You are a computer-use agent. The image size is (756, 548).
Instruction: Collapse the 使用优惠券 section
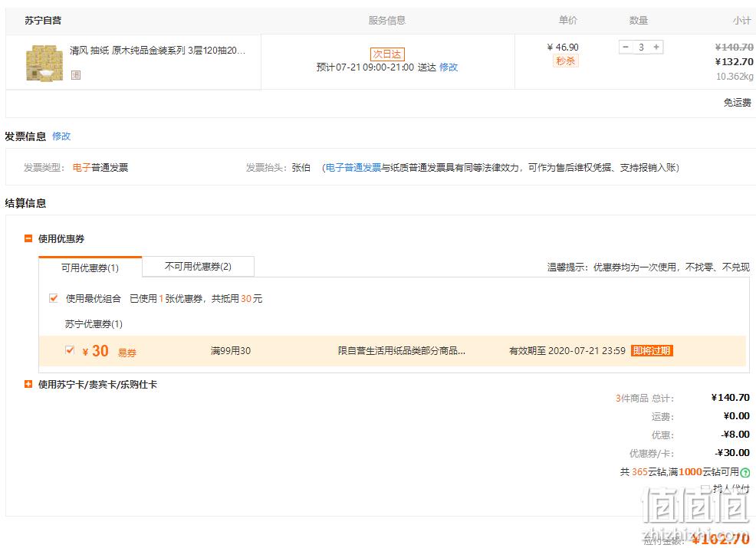[28, 238]
